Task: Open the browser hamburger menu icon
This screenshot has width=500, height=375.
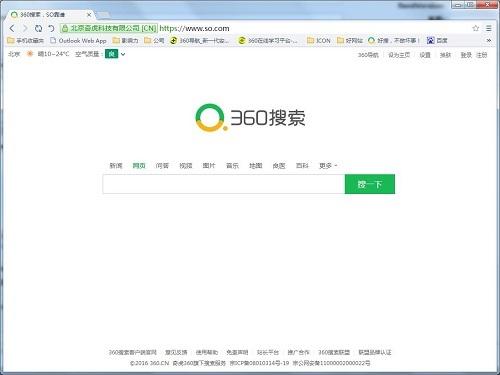Action: tap(489, 28)
